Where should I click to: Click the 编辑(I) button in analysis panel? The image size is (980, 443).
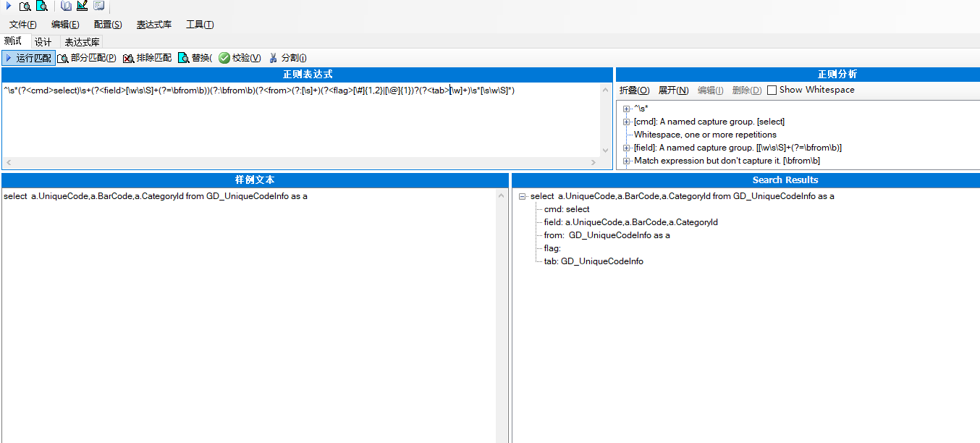(x=710, y=90)
